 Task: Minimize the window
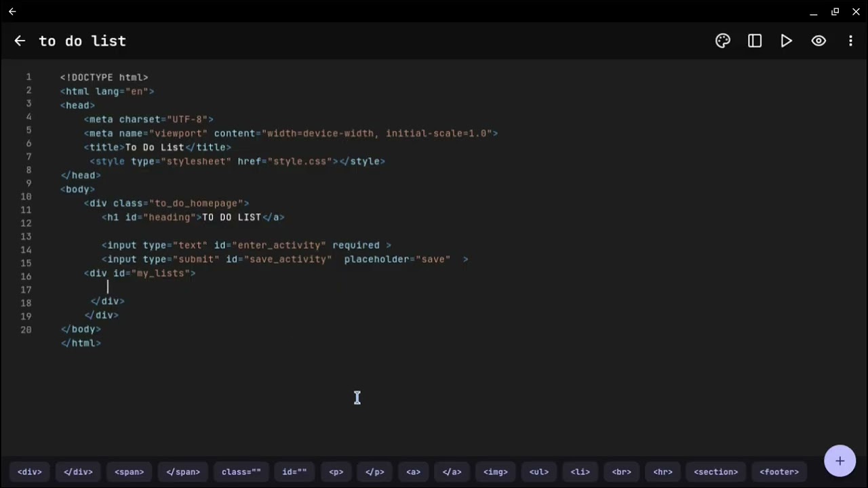click(814, 12)
